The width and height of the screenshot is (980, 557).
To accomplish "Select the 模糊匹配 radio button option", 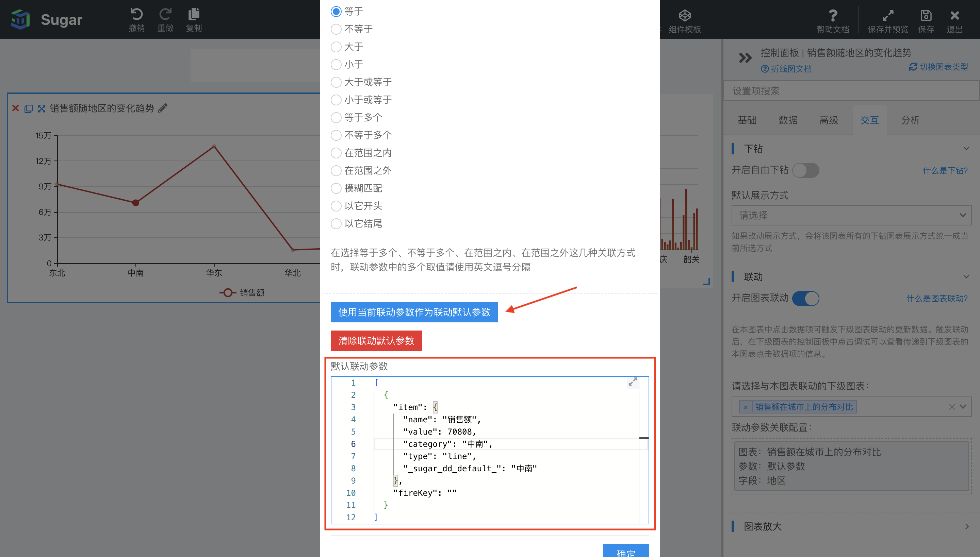I will (x=337, y=188).
